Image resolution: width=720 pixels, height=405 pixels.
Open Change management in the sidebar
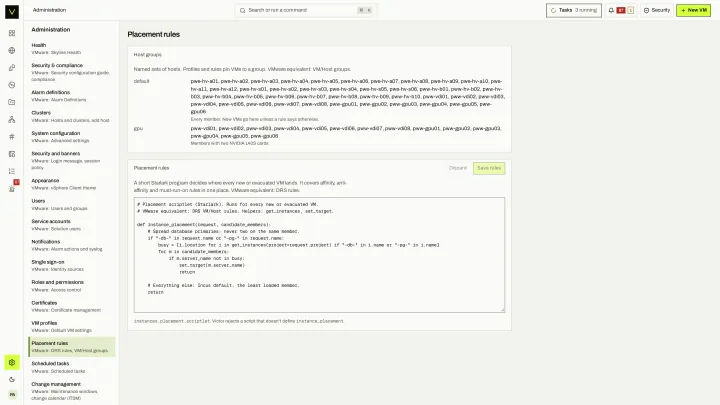pyautogui.click(x=71, y=391)
